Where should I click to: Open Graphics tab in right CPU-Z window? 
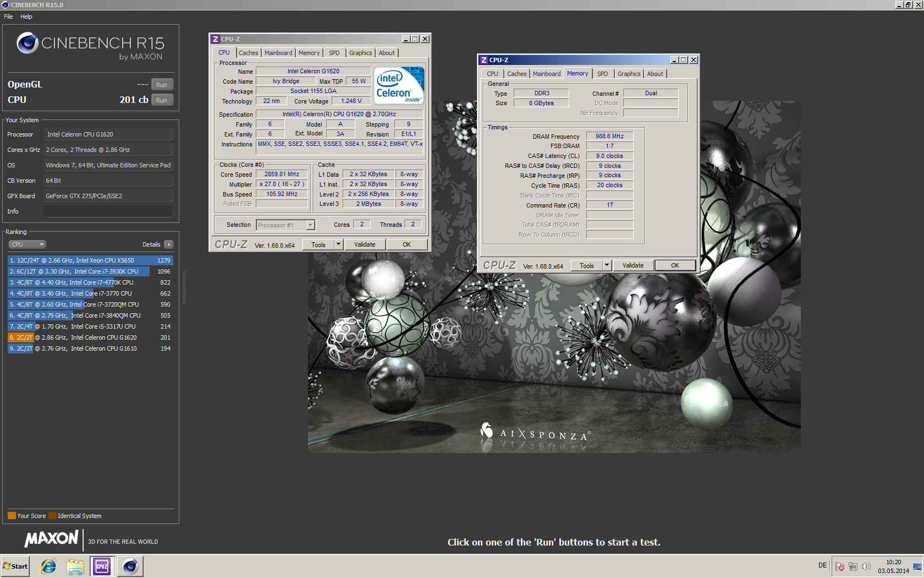(x=629, y=74)
